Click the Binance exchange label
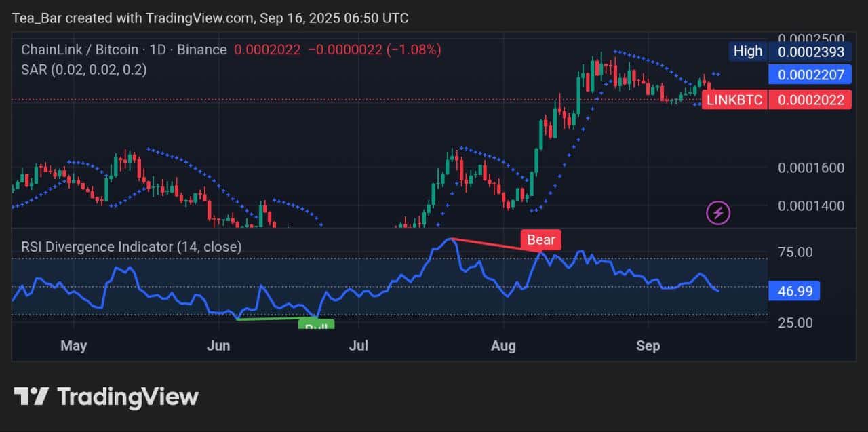 201,49
